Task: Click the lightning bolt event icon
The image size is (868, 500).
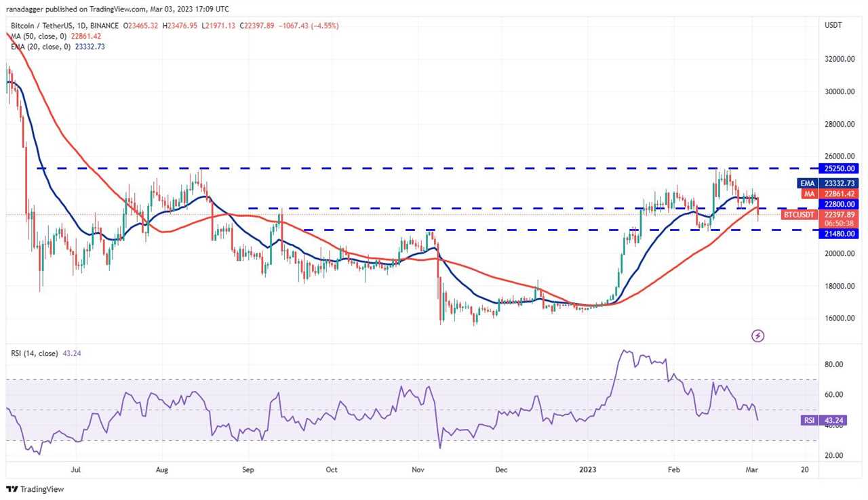Action: tap(758, 335)
